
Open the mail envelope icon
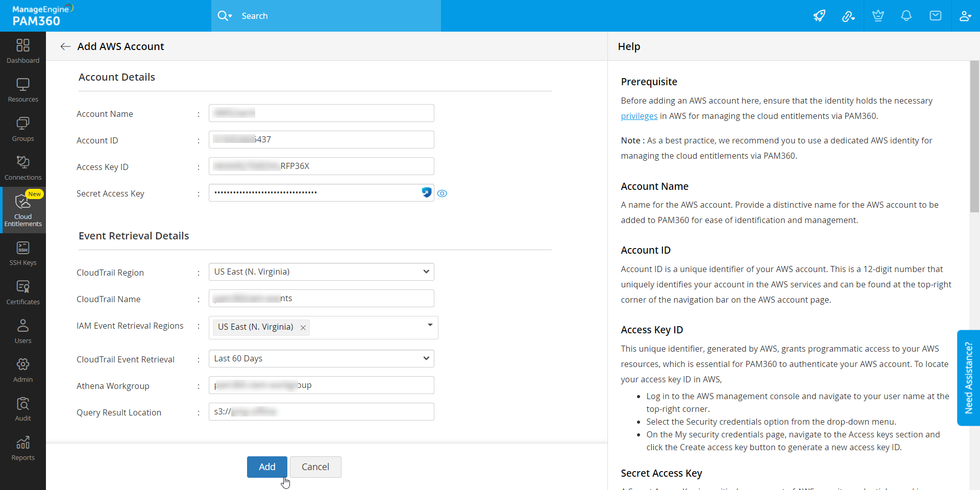tap(936, 16)
